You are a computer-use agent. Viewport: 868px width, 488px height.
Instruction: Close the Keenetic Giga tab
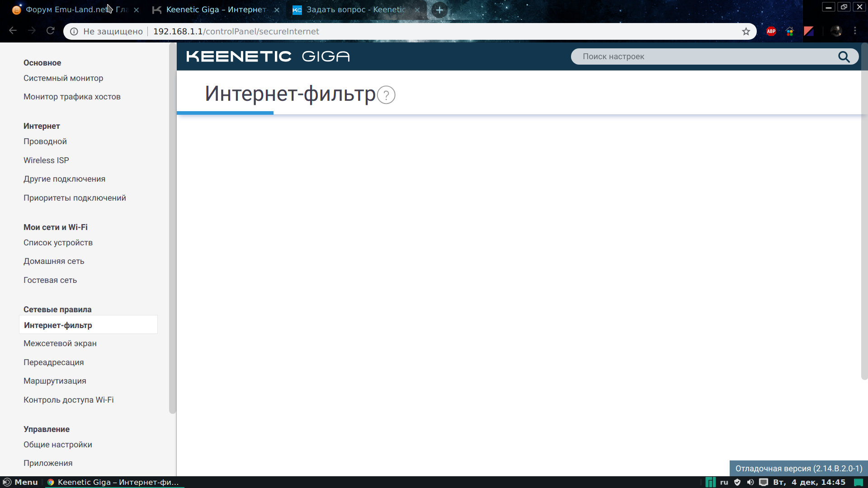click(x=277, y=10)
